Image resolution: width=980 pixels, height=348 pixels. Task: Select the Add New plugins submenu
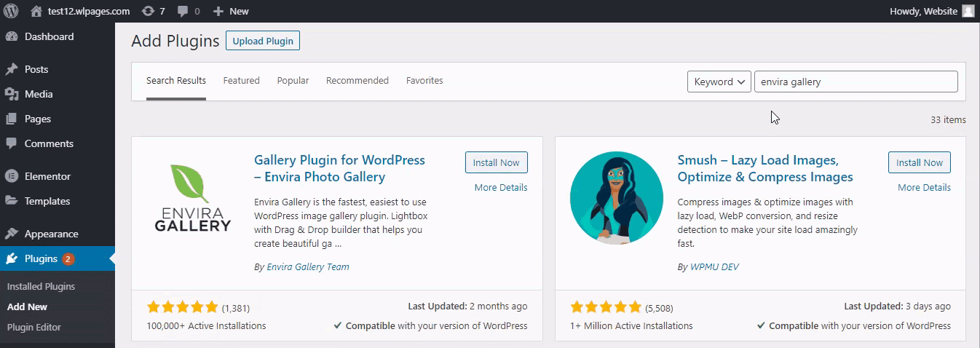point(27,307)
